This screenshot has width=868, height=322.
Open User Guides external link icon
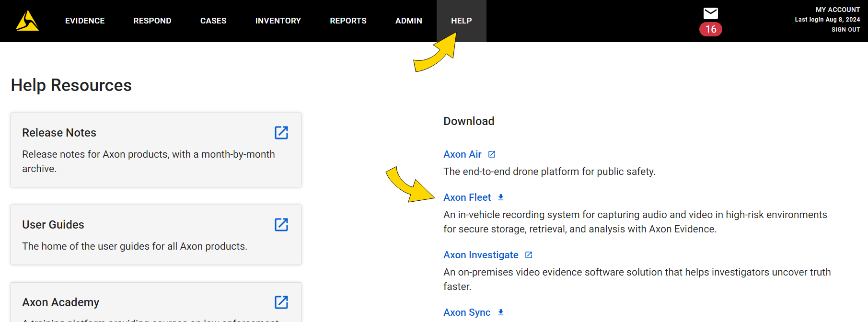coord(281,225)
